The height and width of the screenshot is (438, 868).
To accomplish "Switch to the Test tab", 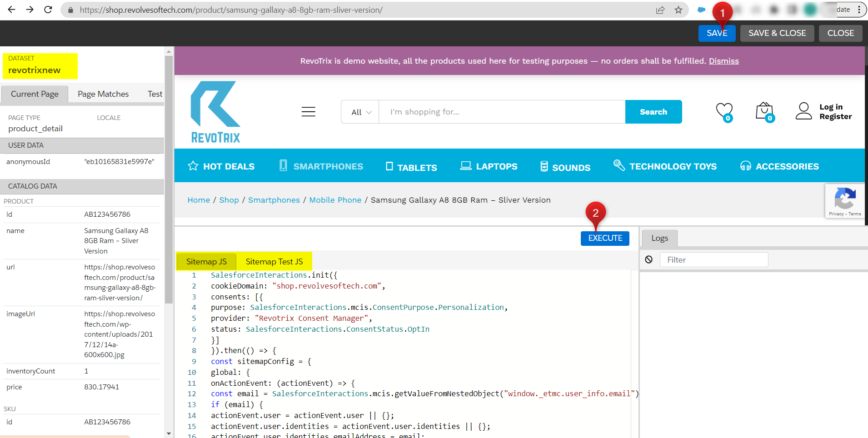I will [x=155, y=94].
